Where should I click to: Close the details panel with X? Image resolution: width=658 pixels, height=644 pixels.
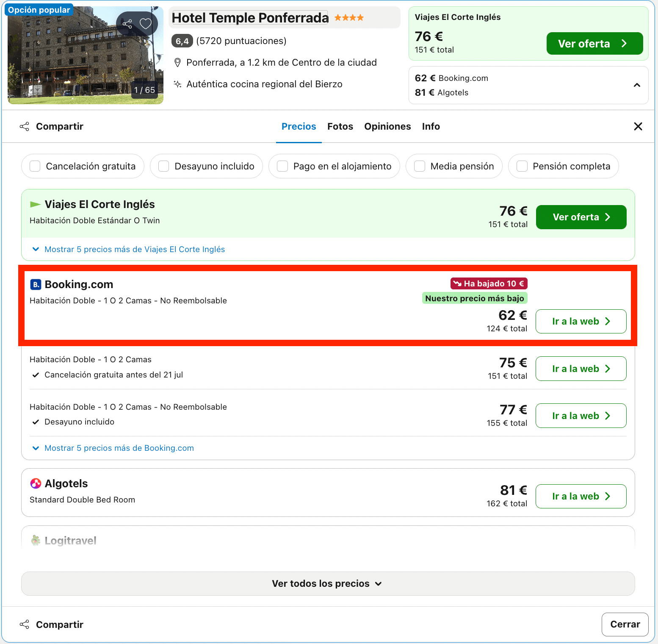pyautogui.click(x=638, y=126)
